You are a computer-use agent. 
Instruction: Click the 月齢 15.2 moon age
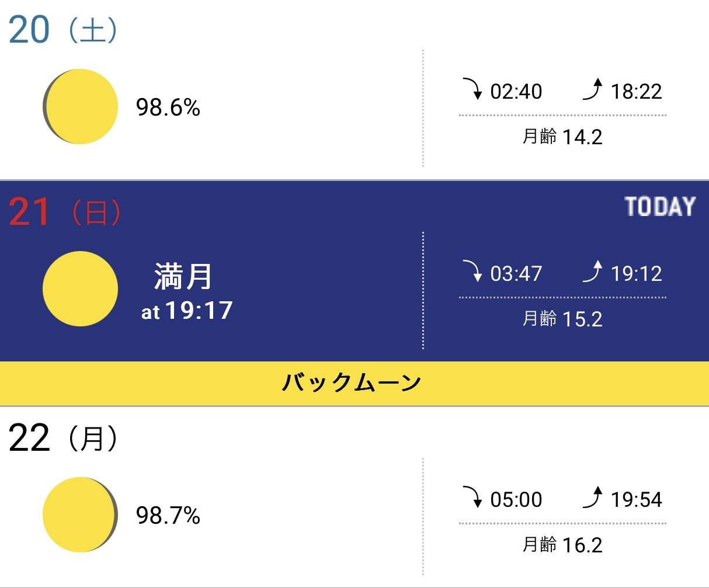(562, 319)
